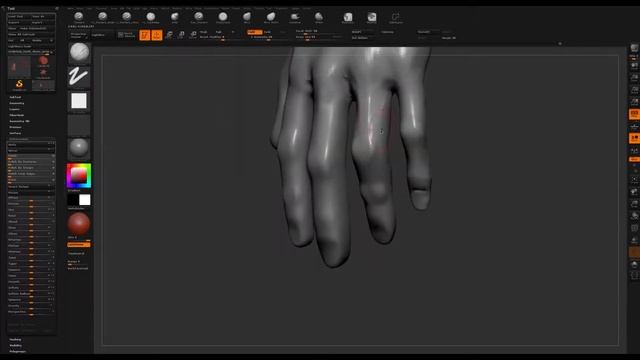Expand the Surface sub-palette
The image size is (640, 360).
[x=16, y=133]
